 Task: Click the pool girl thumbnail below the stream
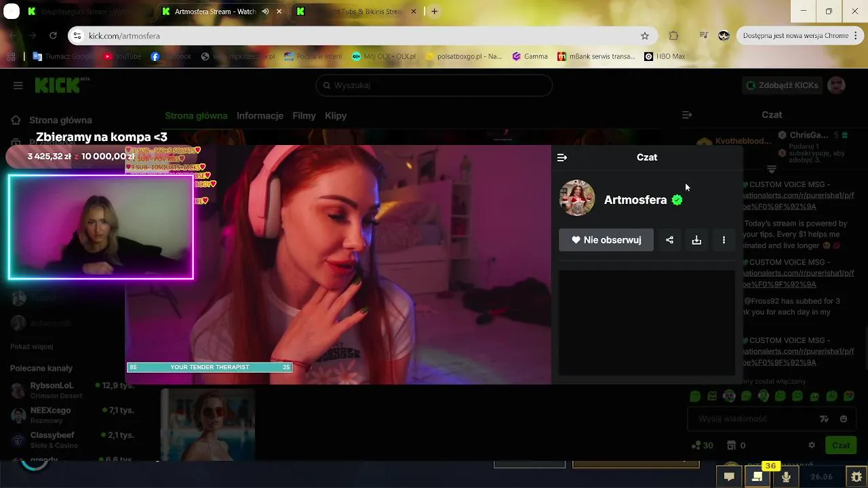[x=208, y=424]
